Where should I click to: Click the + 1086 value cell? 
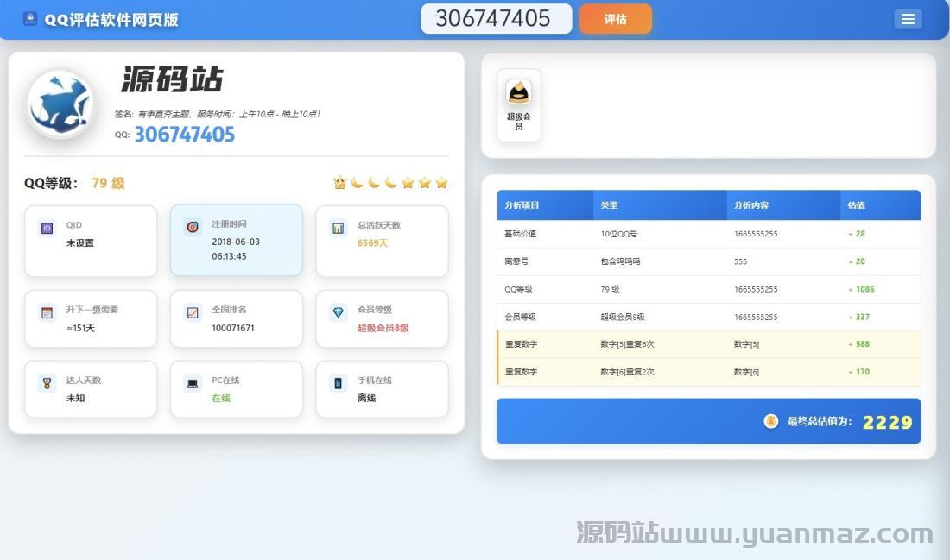861,289
